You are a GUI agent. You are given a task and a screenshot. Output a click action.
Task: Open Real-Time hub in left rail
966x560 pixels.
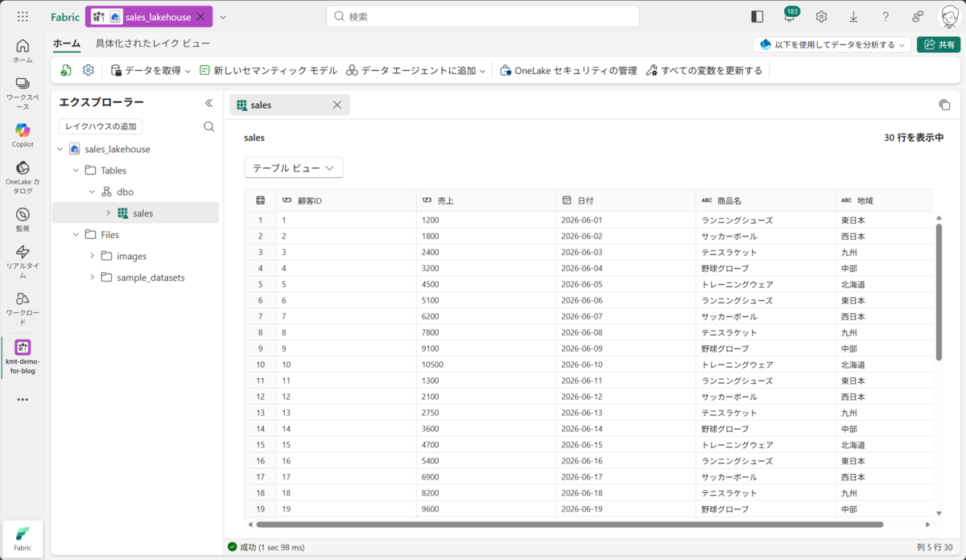(x=23, y=261)
